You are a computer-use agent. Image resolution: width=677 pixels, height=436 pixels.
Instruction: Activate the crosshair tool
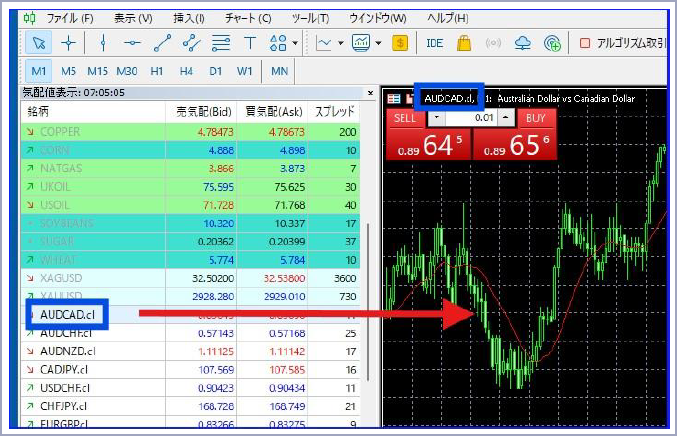(x=68, y=43)
